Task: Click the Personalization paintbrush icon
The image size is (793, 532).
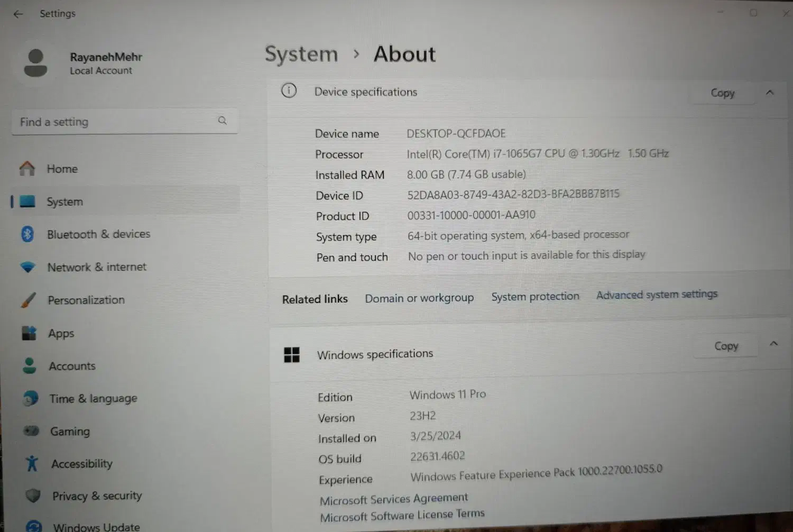Action: click(29, 300)
